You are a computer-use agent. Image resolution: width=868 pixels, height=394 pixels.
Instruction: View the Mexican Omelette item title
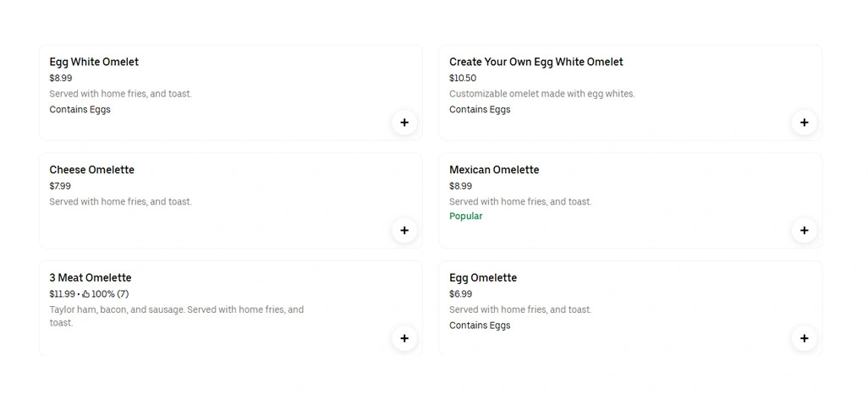click(494, 170)
